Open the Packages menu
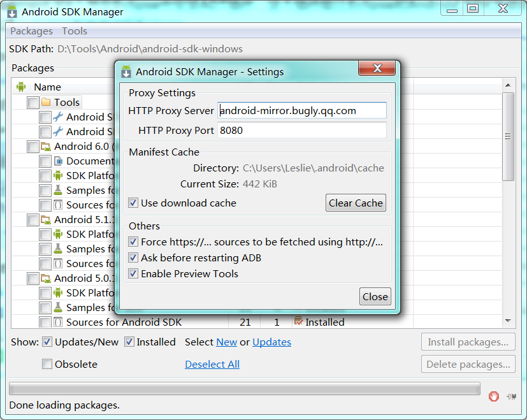The height and width of the screenshot is (420, 527). [32, 31]
